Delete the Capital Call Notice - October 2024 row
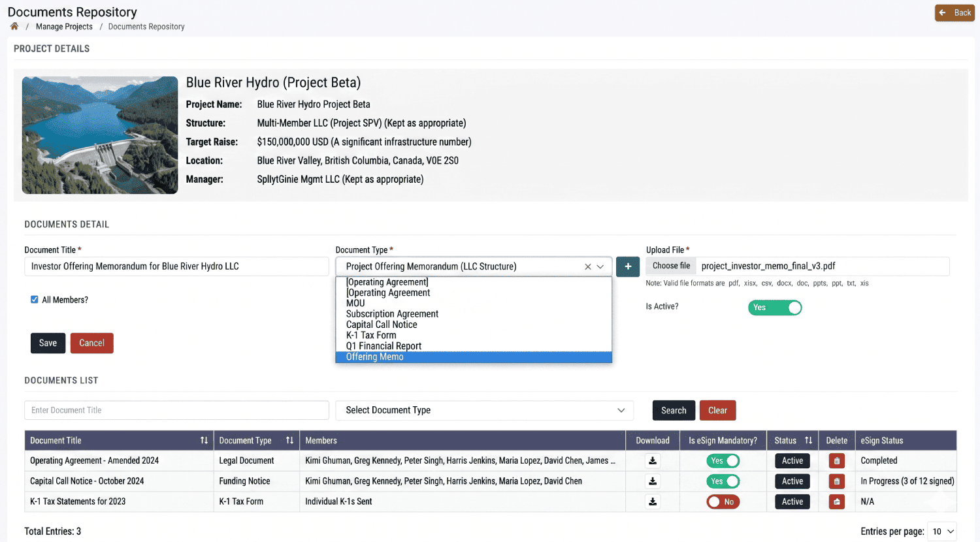 click(x=836, y=481)
